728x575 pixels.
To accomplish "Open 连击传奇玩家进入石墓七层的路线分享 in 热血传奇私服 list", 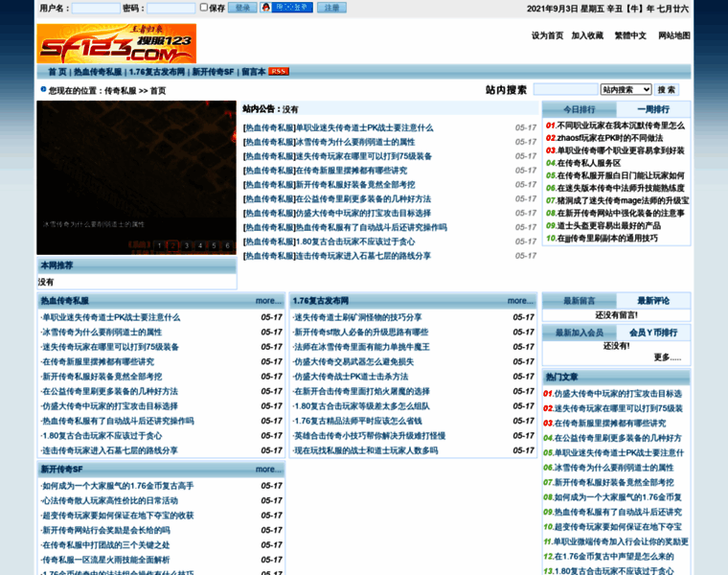I will pos(109,450).
